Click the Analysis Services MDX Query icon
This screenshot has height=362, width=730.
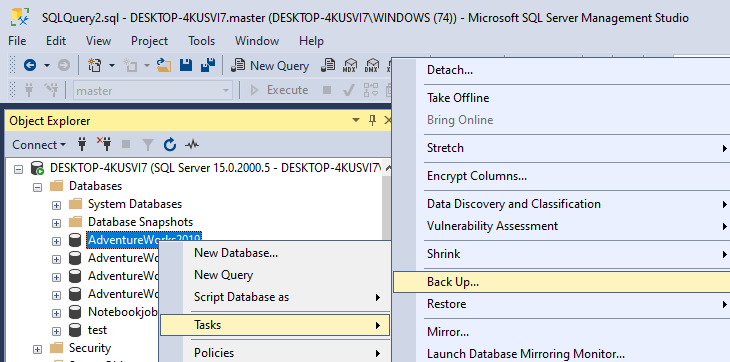[350, 66]
